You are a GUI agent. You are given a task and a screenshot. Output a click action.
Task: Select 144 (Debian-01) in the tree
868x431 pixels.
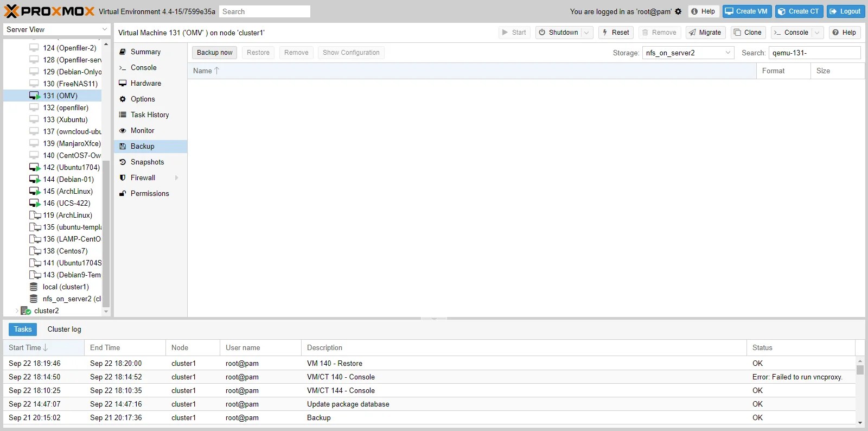point(52,179)
